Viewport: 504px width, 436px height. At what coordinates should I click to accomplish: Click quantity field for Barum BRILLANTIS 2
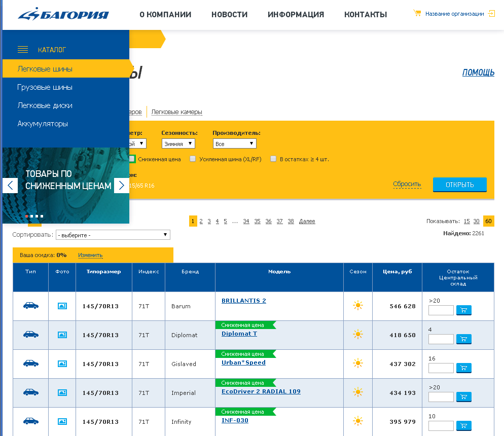(441, 310)
